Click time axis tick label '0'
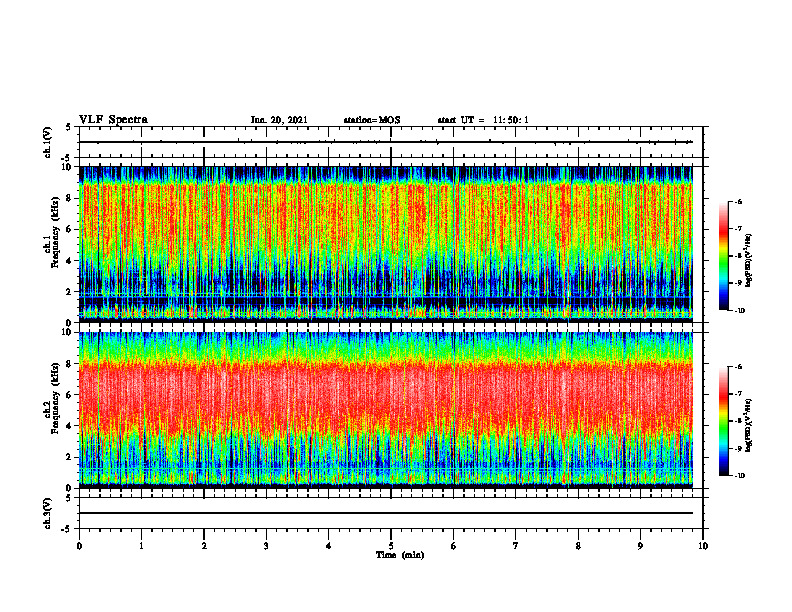 point(79,546)
